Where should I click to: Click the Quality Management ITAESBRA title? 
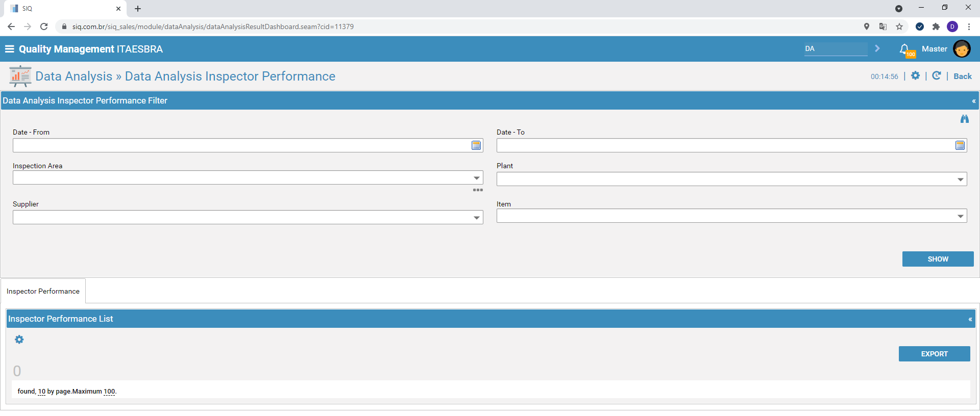pos(91,49)
